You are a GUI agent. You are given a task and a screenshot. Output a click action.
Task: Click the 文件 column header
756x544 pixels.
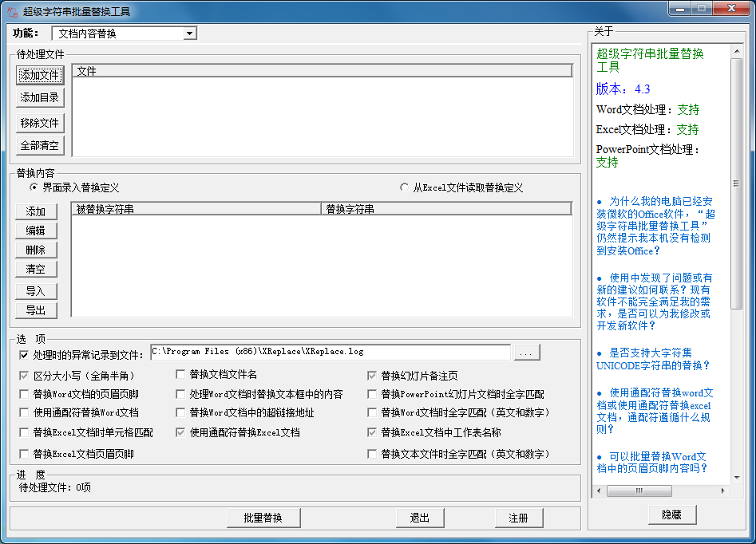click(322, 71)
